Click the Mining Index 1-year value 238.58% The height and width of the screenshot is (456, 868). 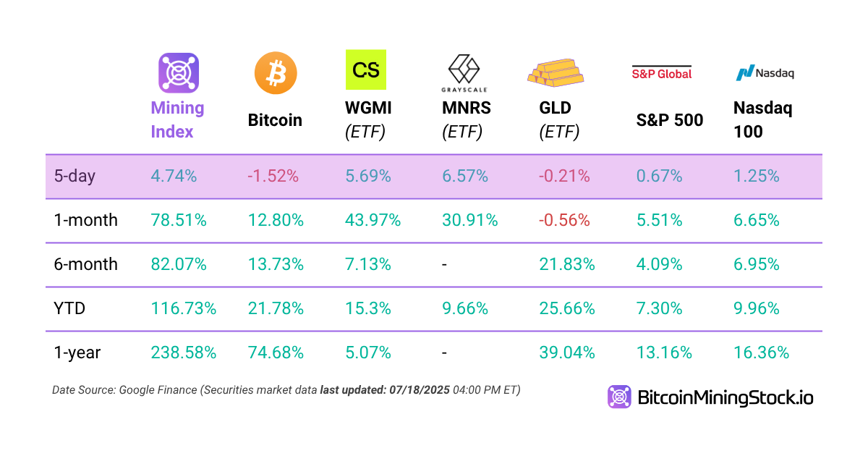pos(183,352)
